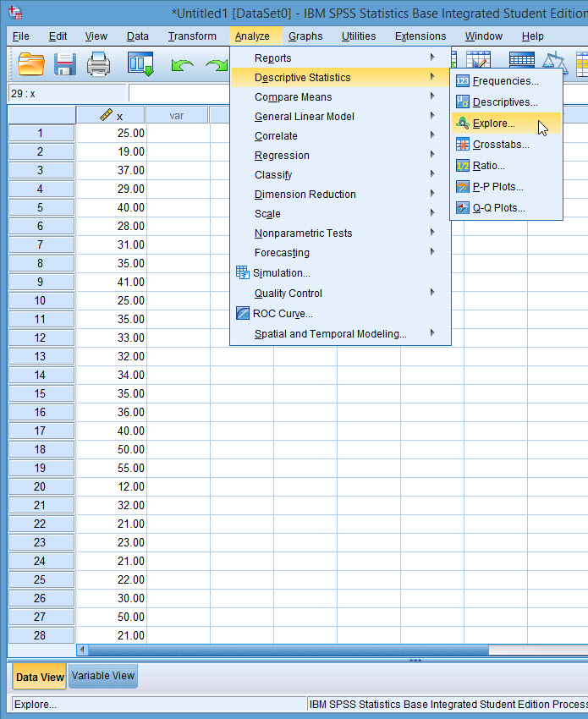Click cell with value 12.00

[x=112, y=486]
